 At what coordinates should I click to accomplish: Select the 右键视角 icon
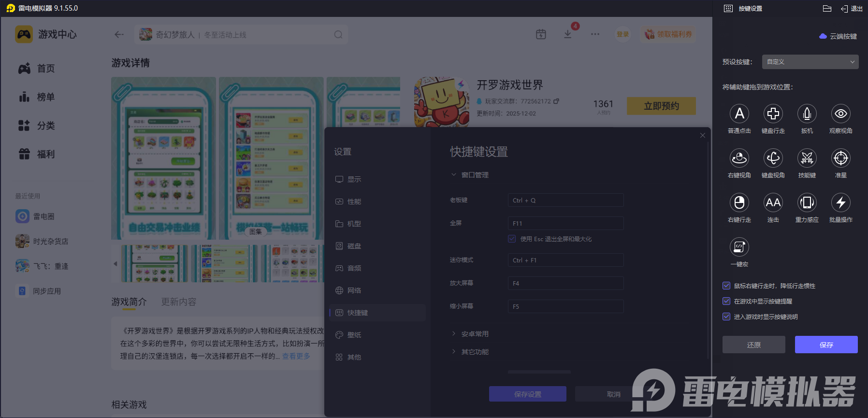pos(739,158)
